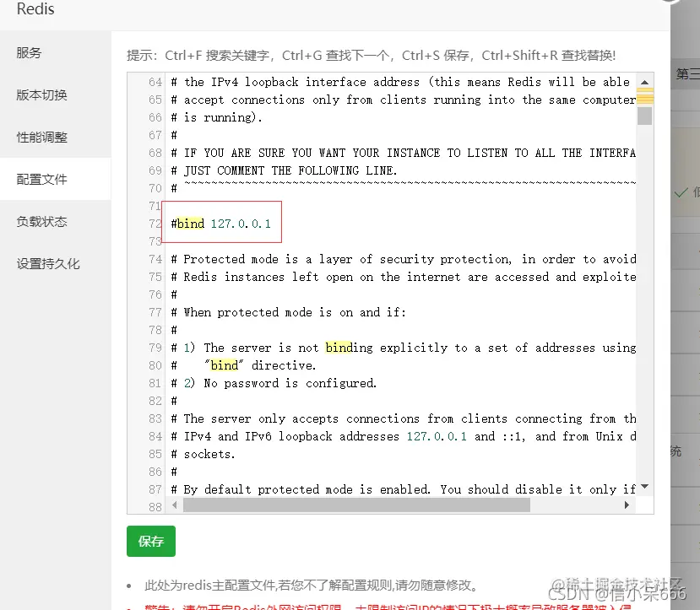Click line '# 1) The server is not binding'
The width and height of the screenshot is (700, 610).
point(404,348)
